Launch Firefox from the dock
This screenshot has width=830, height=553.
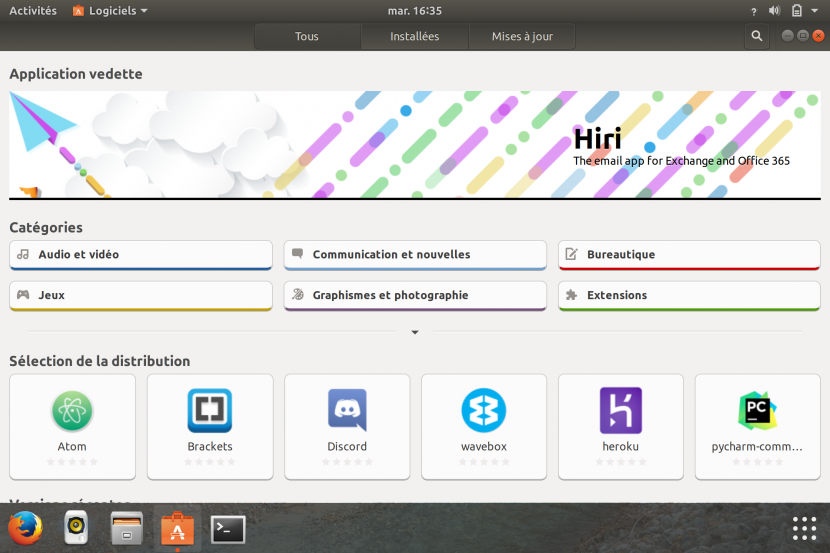(x=25, y=528)
